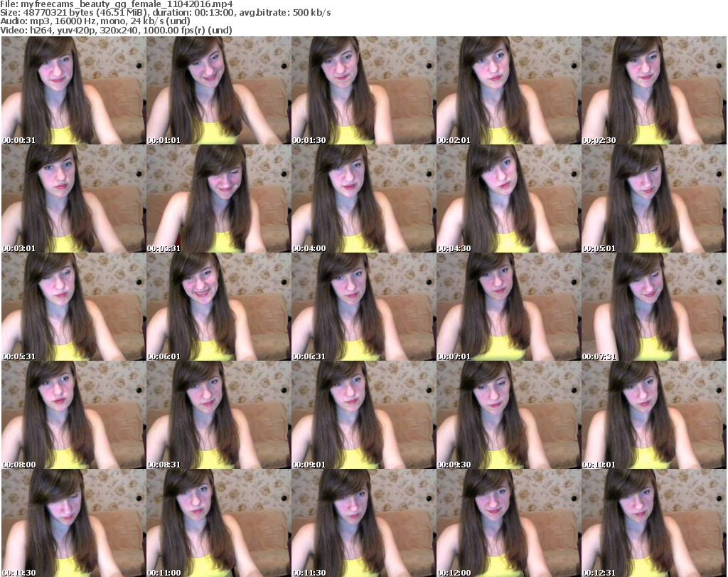
Task: Select the frame at 00:02:01
Action: pos(508,90)
